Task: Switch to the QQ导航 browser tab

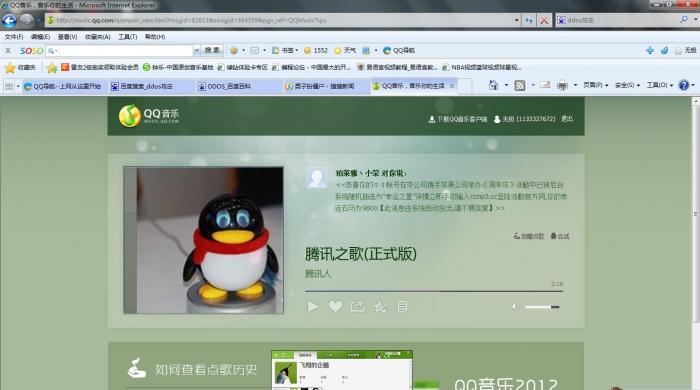Action: pyautogui.click(x=62, y=86)
